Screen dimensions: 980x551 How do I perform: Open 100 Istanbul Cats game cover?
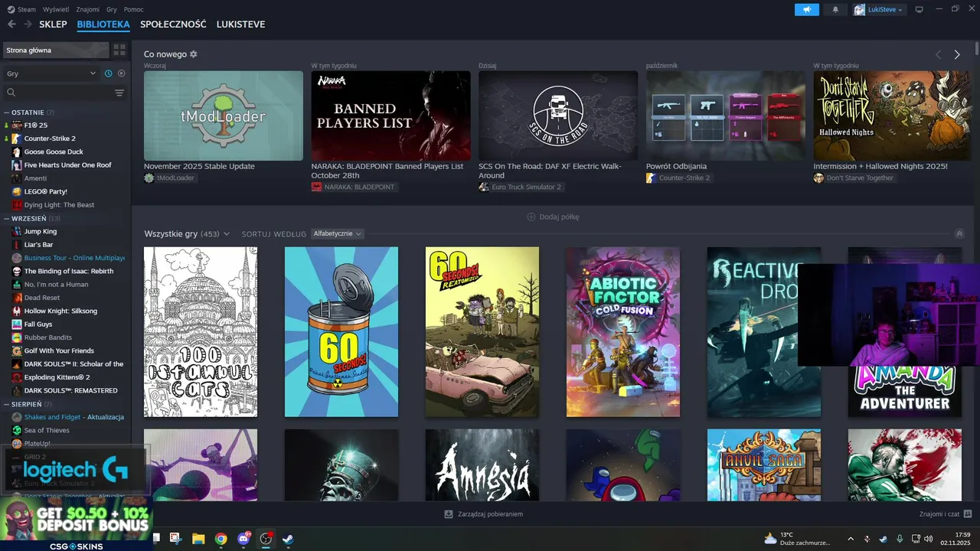pyautogui.click(x=201, y=332)
